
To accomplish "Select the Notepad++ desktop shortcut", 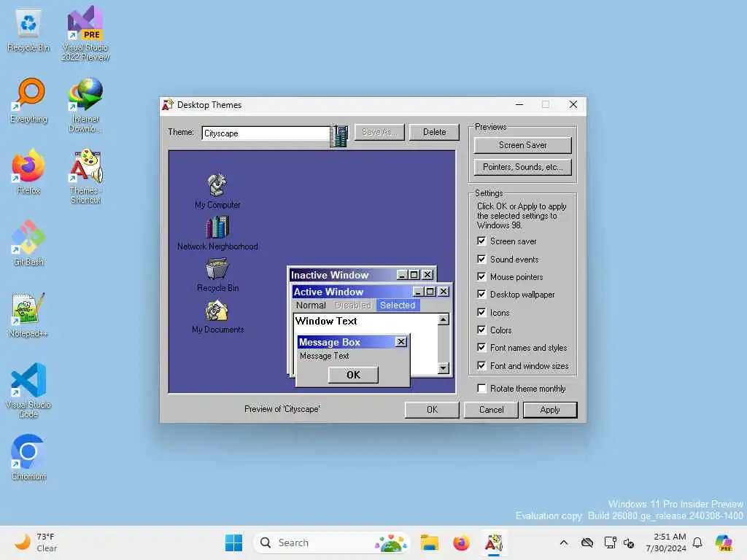I will [x=28, y=315].
